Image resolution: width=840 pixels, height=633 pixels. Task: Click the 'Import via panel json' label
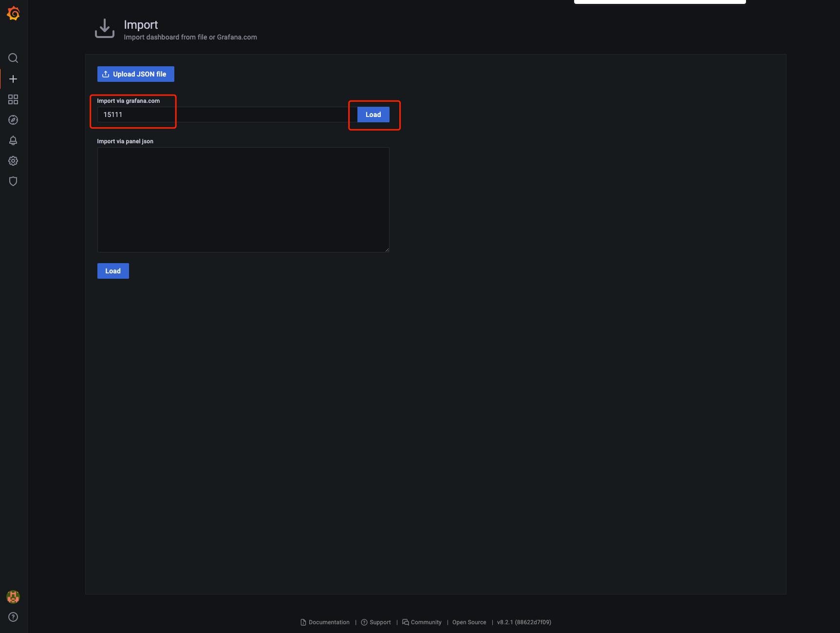125,141
